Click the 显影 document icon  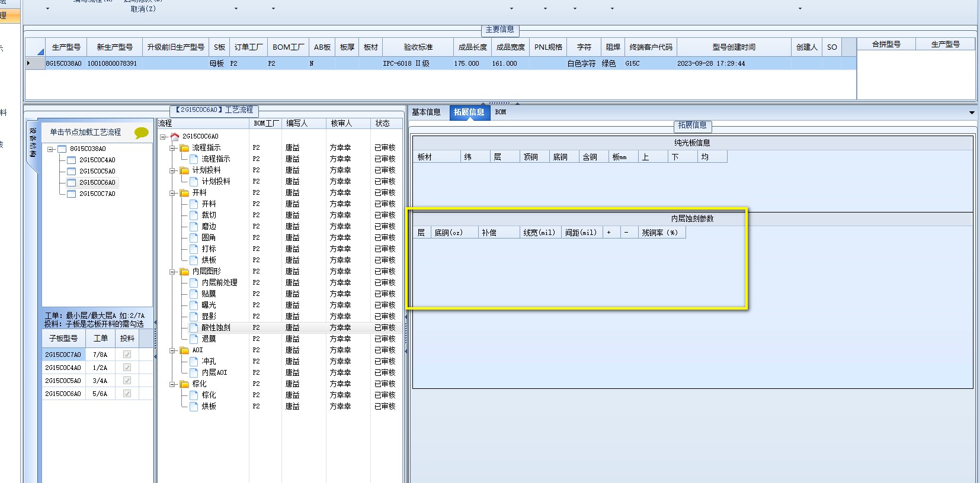tap(194, 316)
